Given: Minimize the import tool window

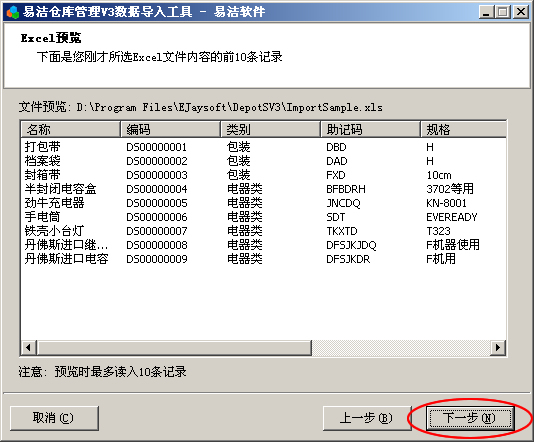Looking at the screenshot, I should click(x=486, y=12).
